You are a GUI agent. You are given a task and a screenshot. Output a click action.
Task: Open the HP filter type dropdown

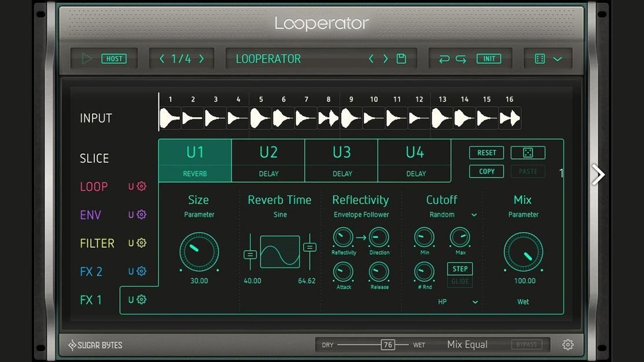(475, 302)
